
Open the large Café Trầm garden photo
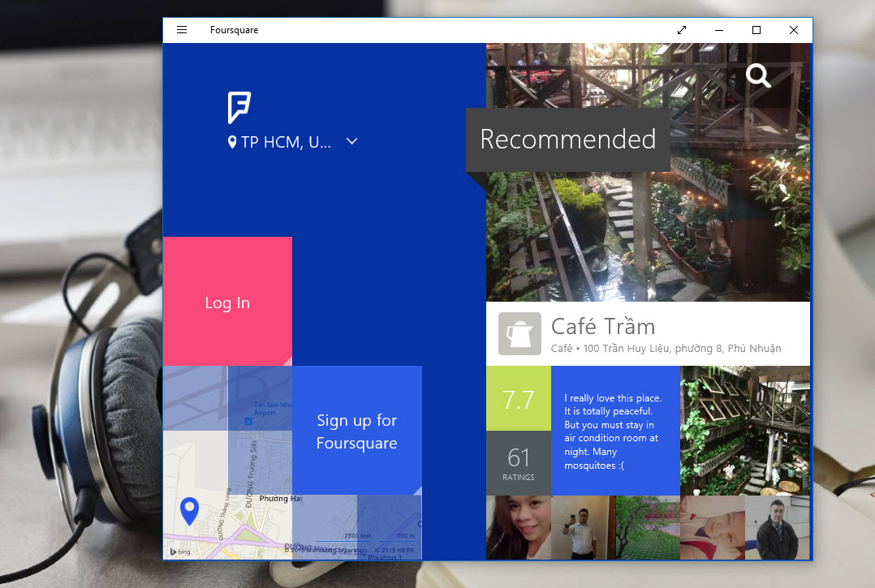pos(648,237)
